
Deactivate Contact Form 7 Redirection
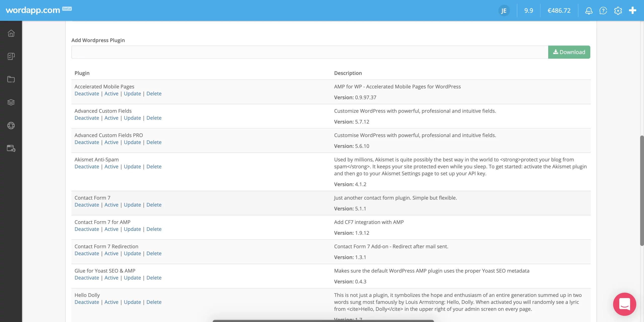click(87, 254)
